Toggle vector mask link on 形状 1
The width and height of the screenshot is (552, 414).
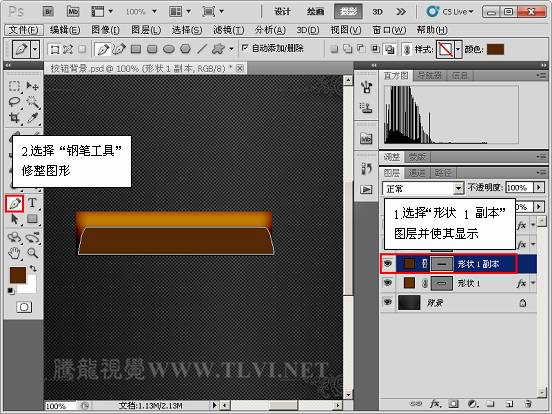(425, 283)
